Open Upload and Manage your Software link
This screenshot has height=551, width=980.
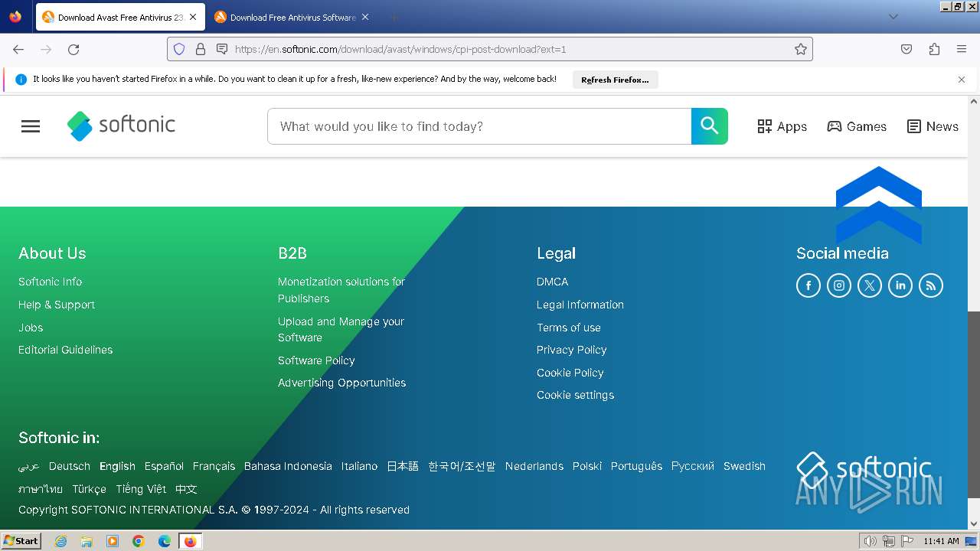[341, 330]
